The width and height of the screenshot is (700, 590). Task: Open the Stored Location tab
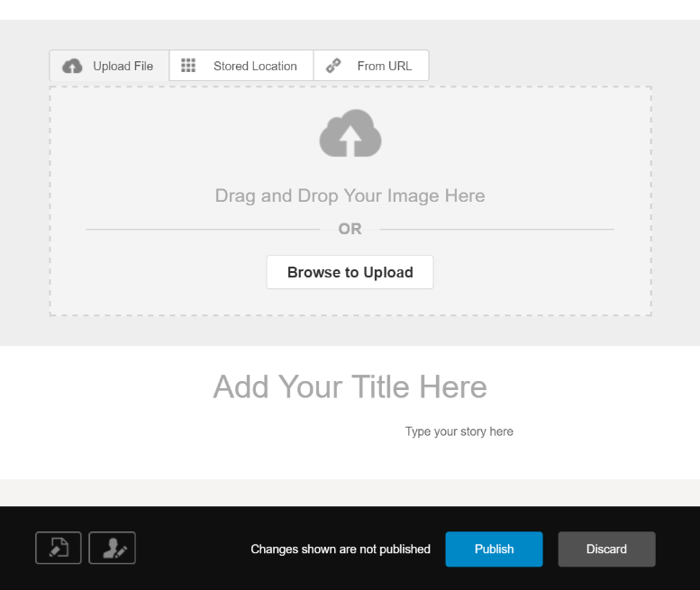tap(255, 66)
